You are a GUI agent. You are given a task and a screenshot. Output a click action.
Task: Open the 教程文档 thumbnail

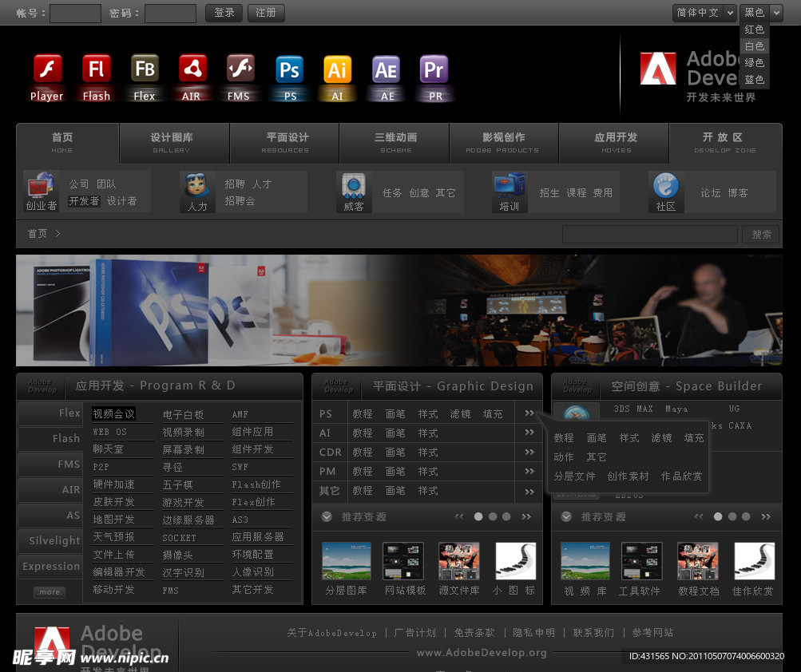point(698,561)
